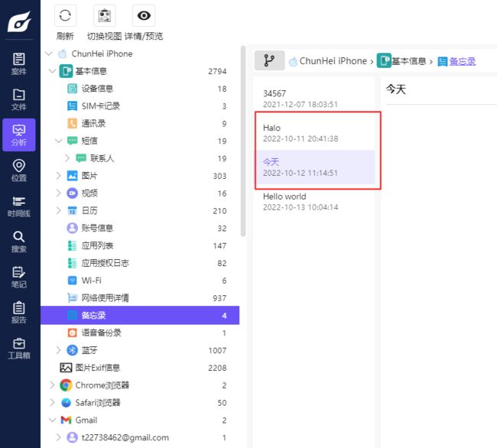Screen dimensions: 497x448
Task: Expand the 联系人 tree node
Action: [67, 157]
